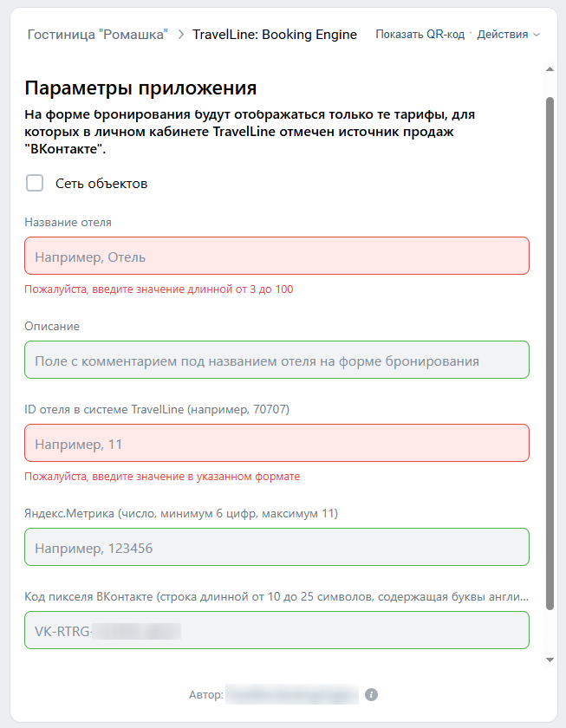Click the scrollbar up arrow
The height and width of the screenshot is (728, 566).
pos(550,68)
